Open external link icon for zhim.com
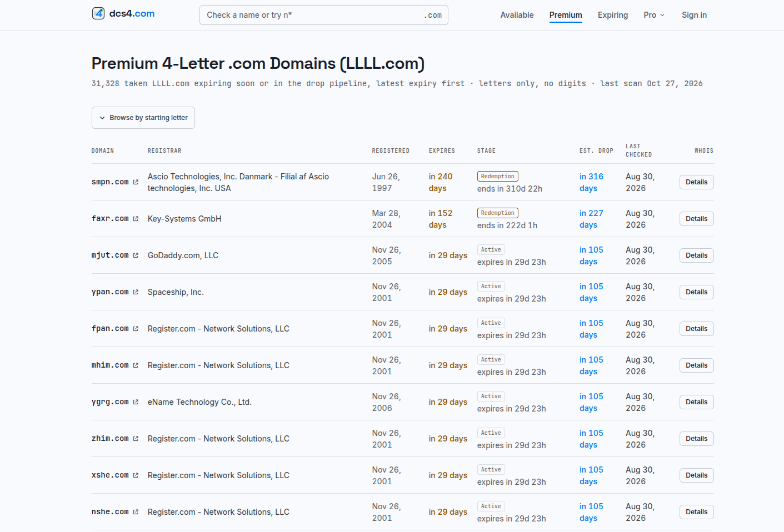This screenshot has width=784, height=532. 136,439
